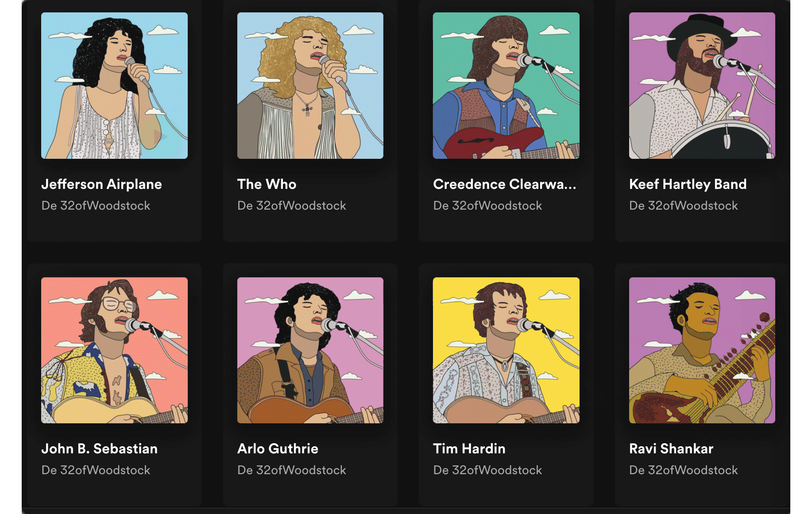Select the Keef Hartley Band cover art
Image resolution: width=812 pixels, height=514 pixels.
coord(702,85)
